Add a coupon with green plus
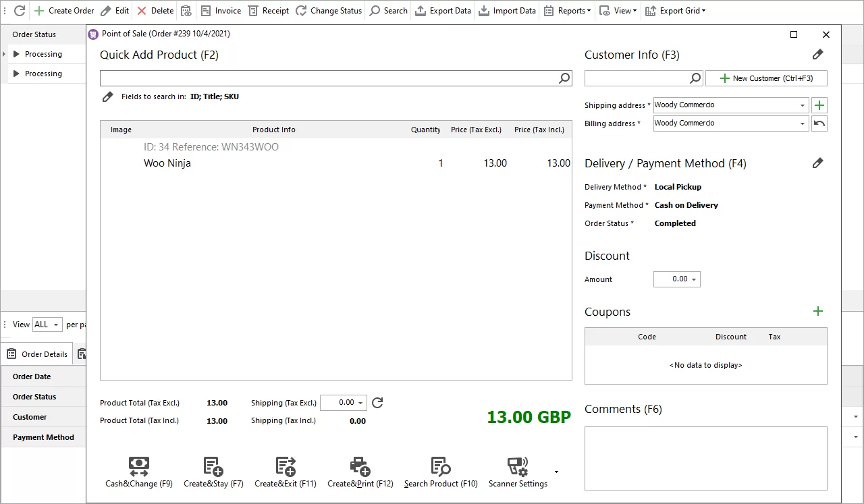This screenshot has width=864, height=504. pyautogui.click(x=818, y=311)
